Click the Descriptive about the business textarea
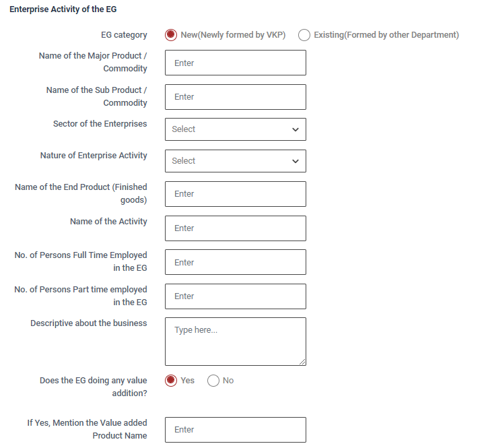Screen dimensions: 484x448 tap(235, 342)
